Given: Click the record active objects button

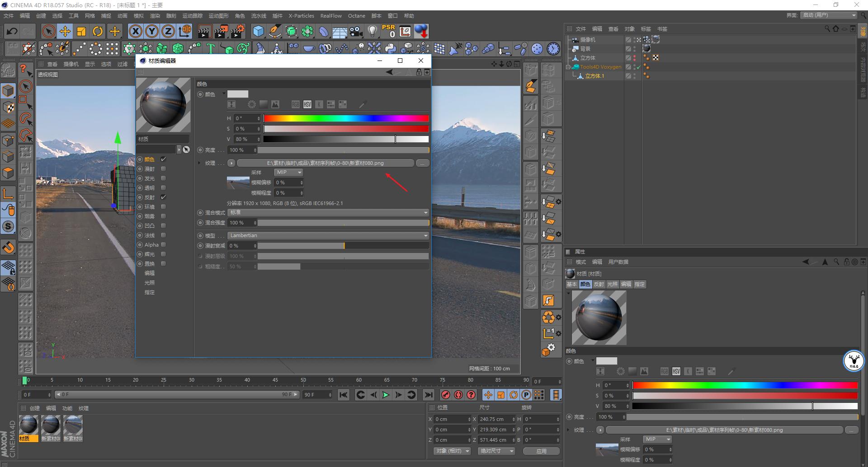Looking at the screenshot, I should point(445,395).
